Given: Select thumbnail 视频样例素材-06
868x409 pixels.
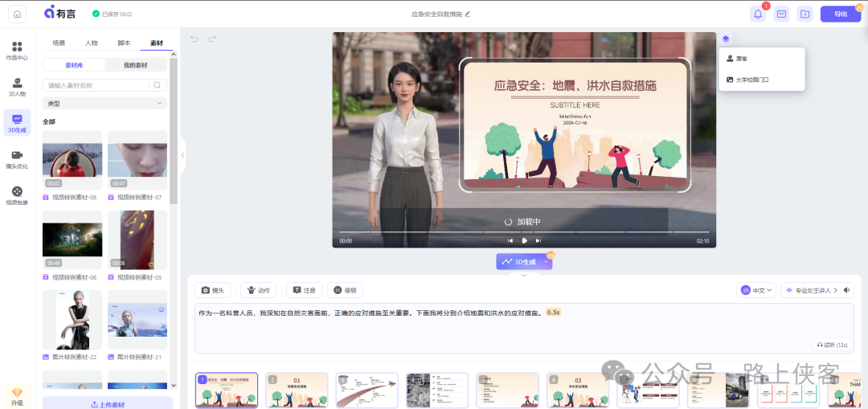Looking at the screenshot, I should point(72,240).
